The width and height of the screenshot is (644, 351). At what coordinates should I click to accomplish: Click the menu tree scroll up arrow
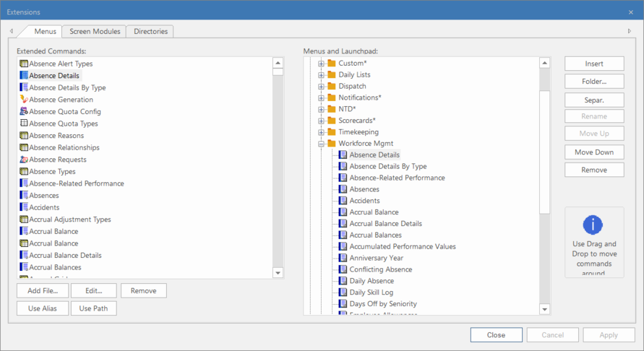(544, 63)
